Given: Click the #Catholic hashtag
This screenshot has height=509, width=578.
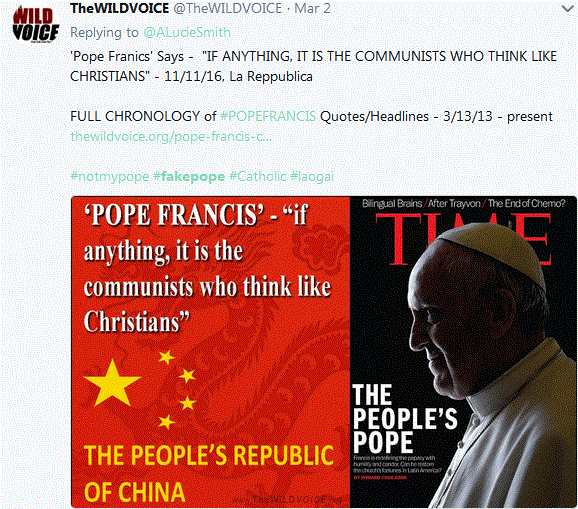Looking at the screenshot, I should [x=258, y=176].
